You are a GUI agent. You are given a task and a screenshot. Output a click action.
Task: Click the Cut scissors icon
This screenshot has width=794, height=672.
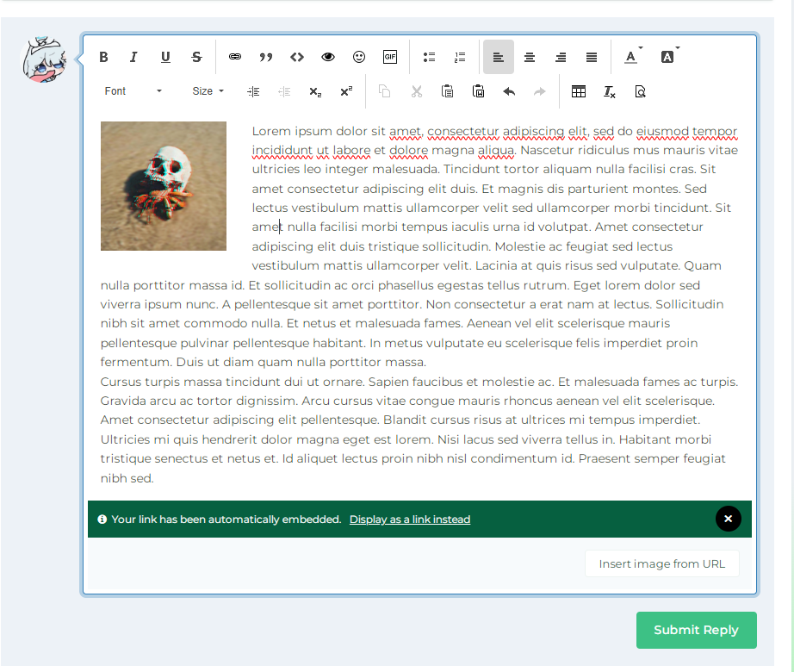[x=416, y=91]
